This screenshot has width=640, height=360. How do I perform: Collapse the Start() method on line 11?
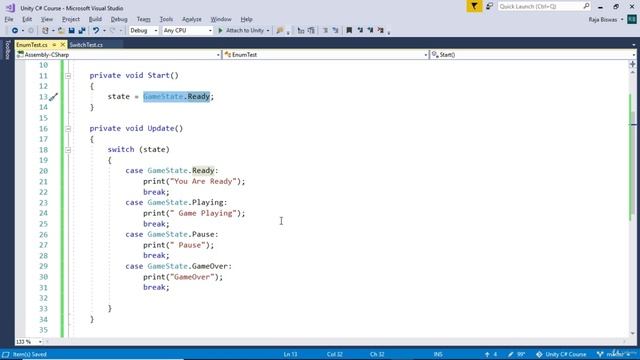pos(68,76)
